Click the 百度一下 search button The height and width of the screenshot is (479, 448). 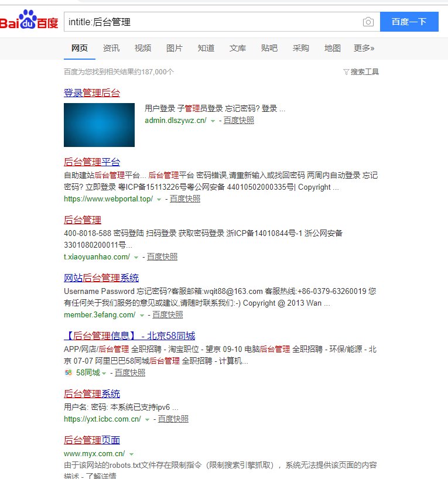tap(409, 22)
